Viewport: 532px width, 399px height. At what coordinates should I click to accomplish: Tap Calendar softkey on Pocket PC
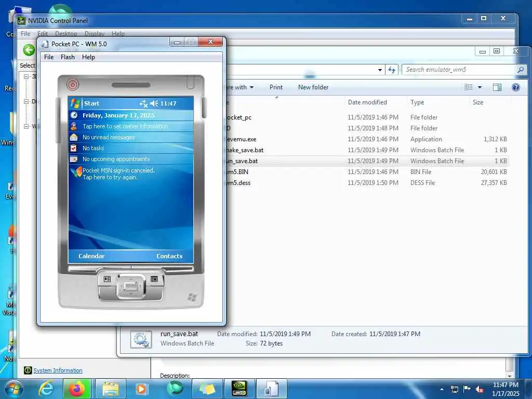[91, 256]
